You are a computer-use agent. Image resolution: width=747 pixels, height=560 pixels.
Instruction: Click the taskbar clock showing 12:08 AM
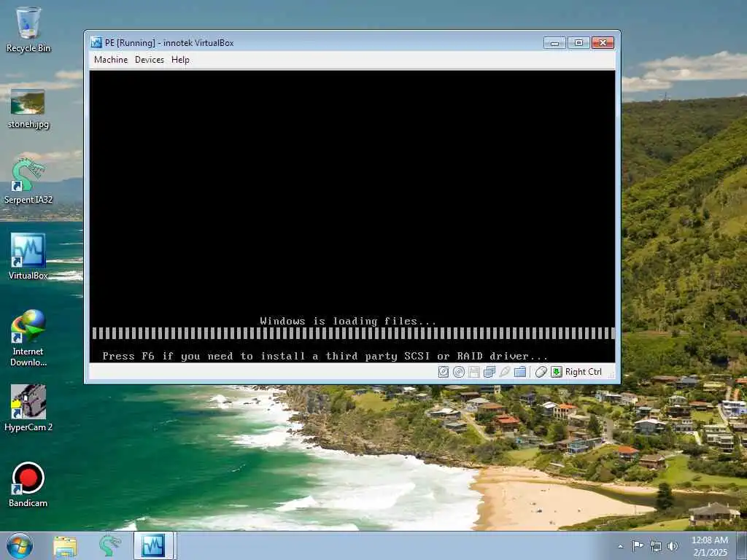tap(709, 546)
